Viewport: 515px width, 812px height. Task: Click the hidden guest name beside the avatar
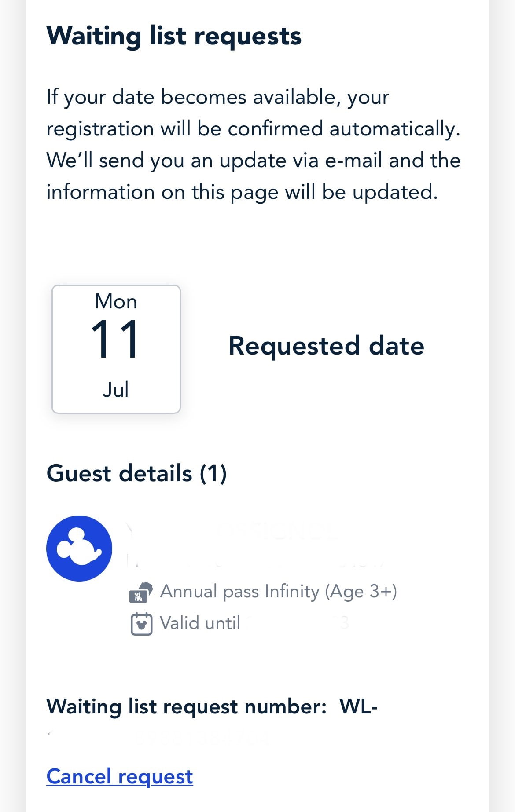point(233,533)
